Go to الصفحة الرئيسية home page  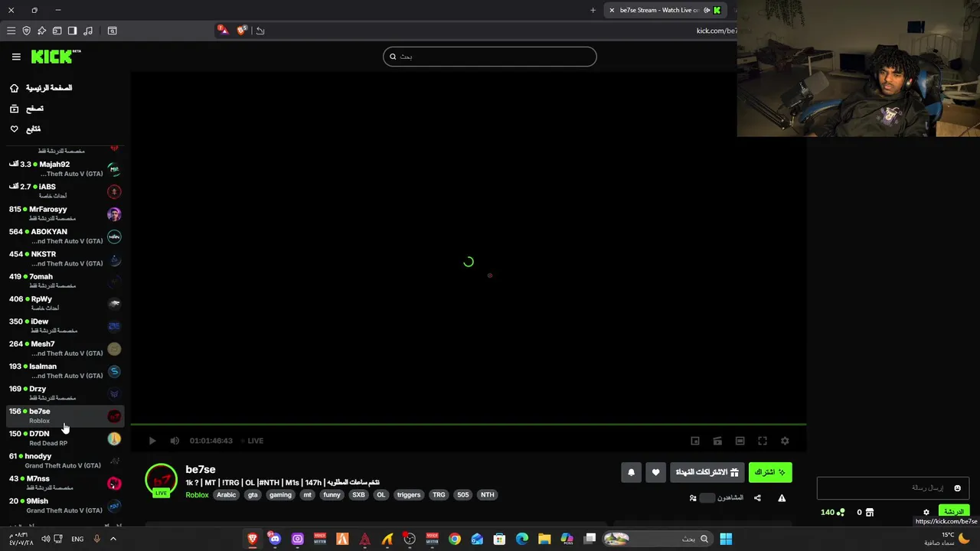(x=41, y=88)
